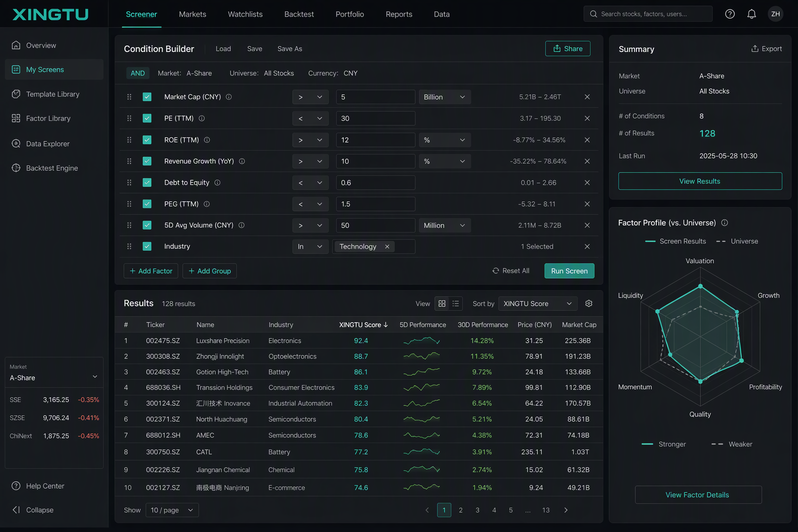Switch results to grid view
This screenshot has height=532, width=798.
pos(442,304)
